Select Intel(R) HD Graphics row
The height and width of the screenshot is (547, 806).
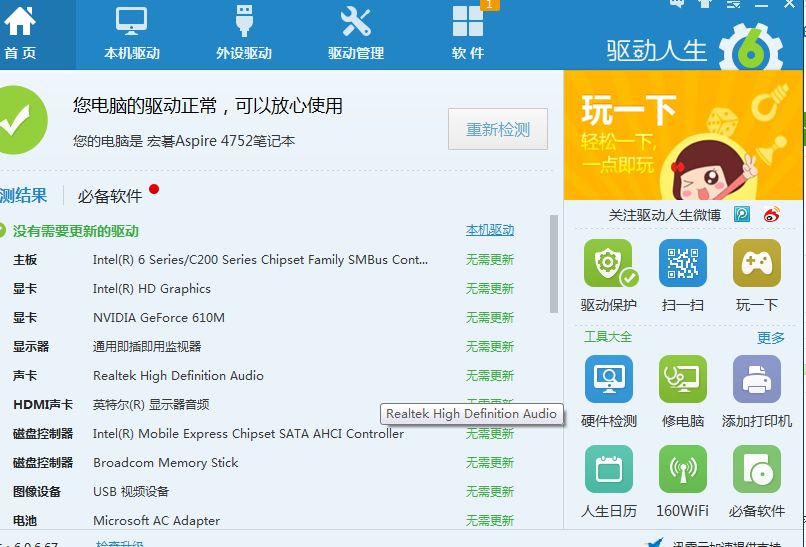263,288
